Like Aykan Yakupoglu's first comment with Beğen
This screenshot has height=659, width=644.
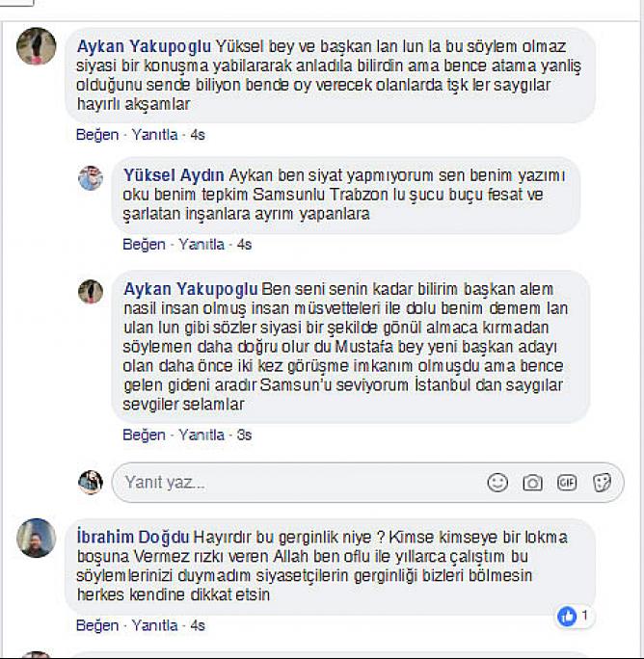pyautogui.click(x=97, y=135)
